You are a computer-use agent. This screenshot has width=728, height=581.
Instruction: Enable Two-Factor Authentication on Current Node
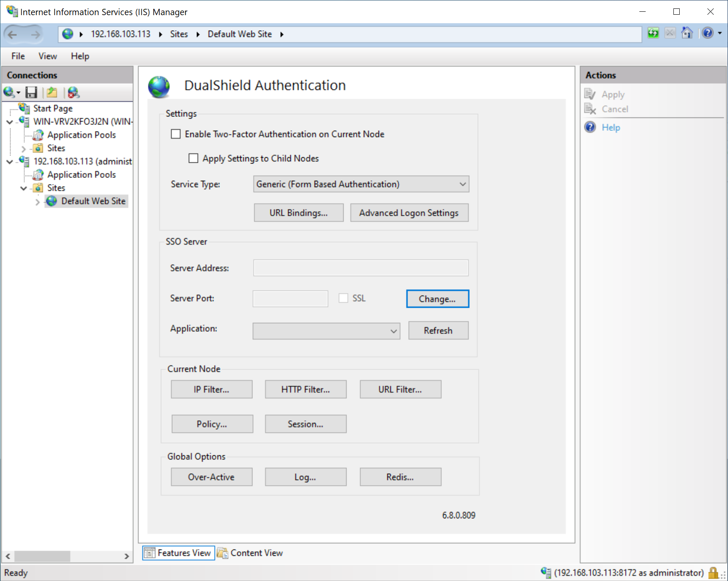[176, 134]
